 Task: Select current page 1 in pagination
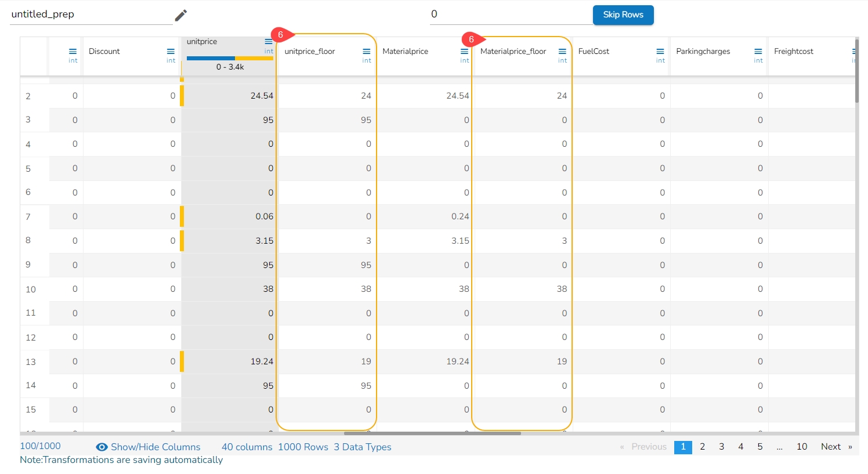point(683,447)
